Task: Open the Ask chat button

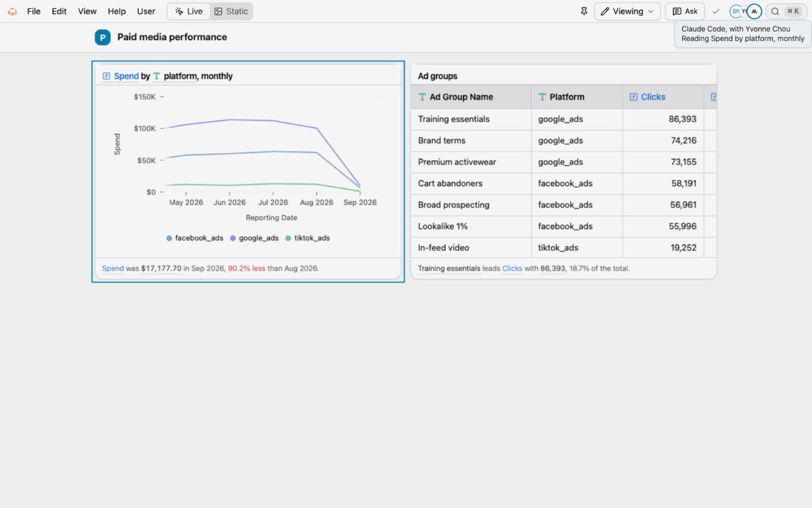Action: (685, 11)
